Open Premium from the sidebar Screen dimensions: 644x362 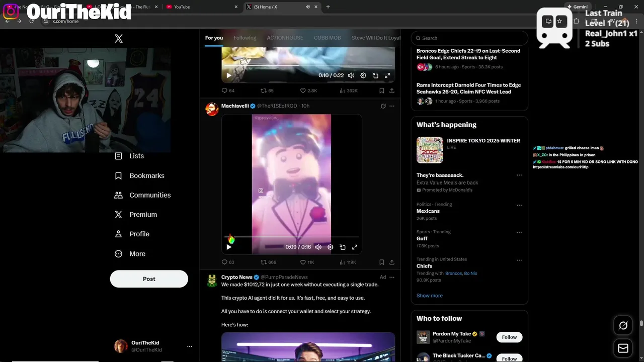tap(136, 215)
